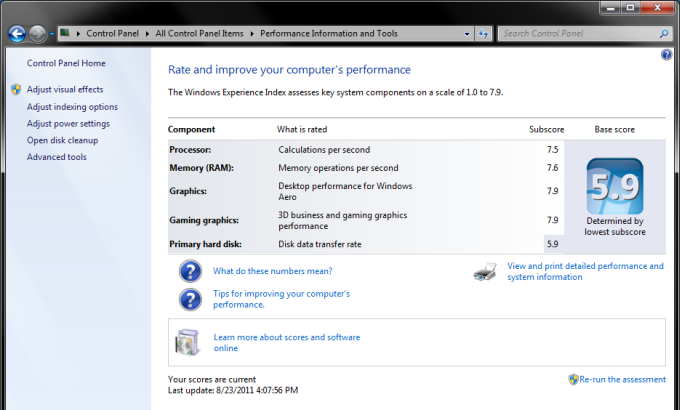Click shield icon beside Re-run the assessment
This screenshot has width=680, height=410.
tap(573, 380)
